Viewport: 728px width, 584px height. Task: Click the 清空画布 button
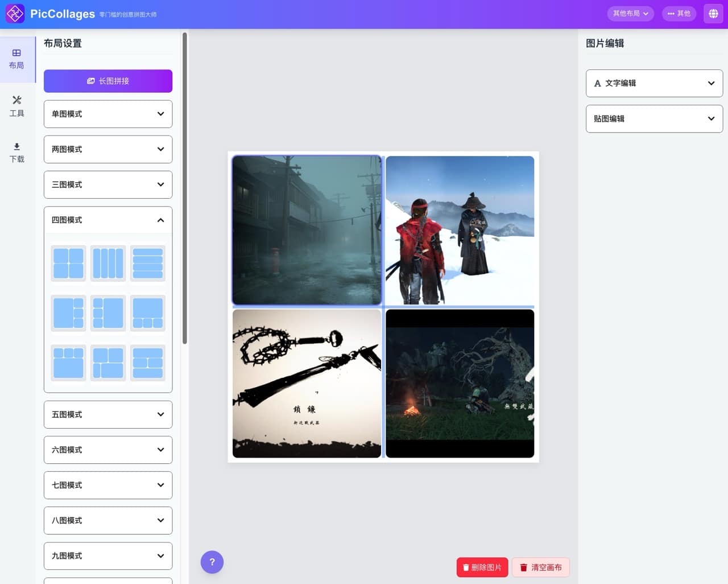tap(540, 567)
